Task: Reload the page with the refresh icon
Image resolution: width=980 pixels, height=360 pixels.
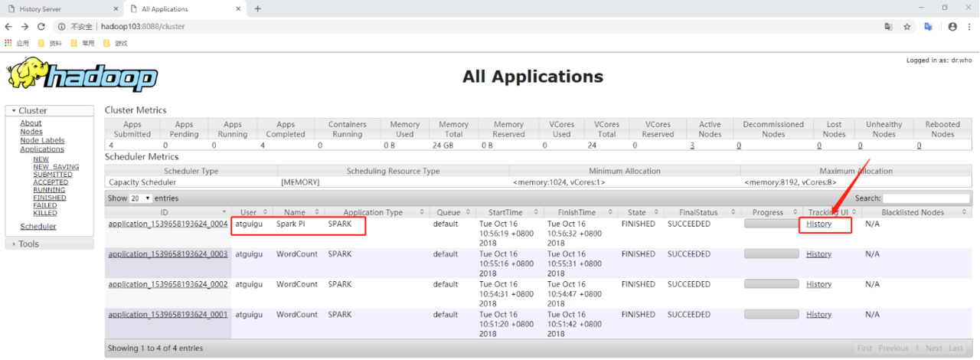Action: click(x=41, y=27)
